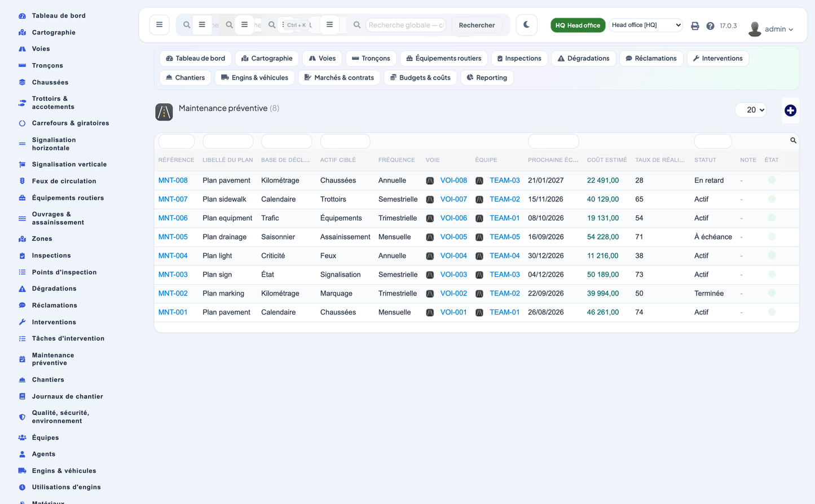Open Reporting tab
This screenshot has height=504, width=815.
tap(487, 78)
